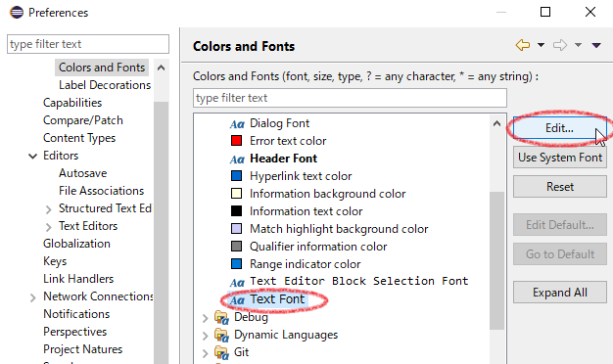This screenshot has height=364, width=613.
Task: Click the font list scrollbar thumb
Action: pyautogui.click(x=496, y=260)
